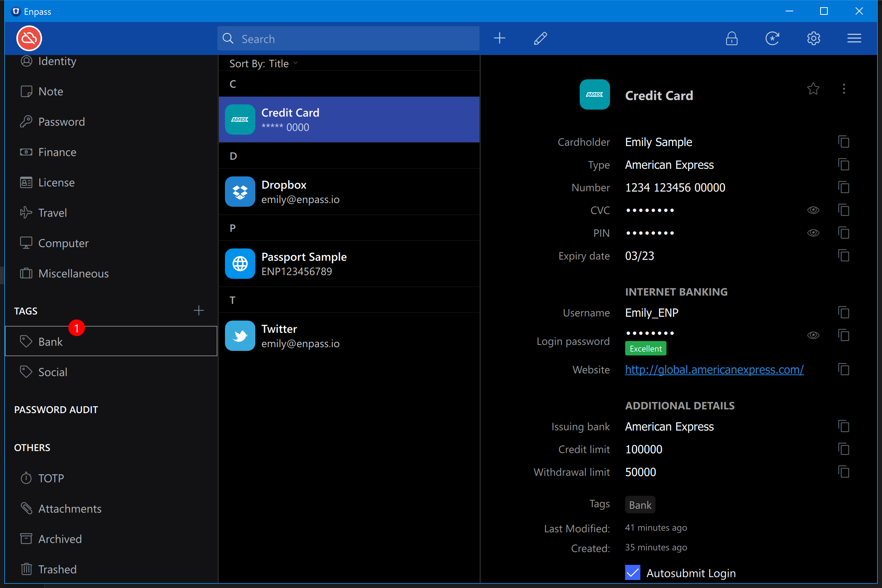Copy the Expiry date
The width and height of the screenshot is (882, 588).
(x=844, y=256)
